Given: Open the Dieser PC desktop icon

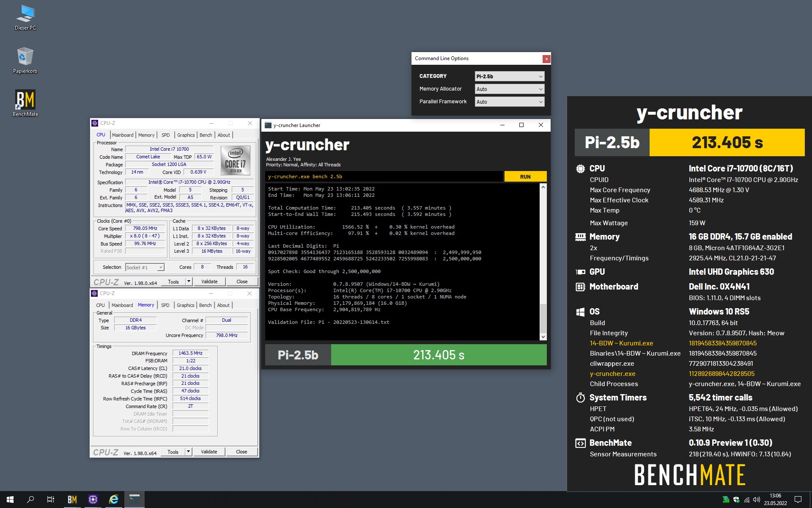Looking at the screenshot, I should pos(25,18).
